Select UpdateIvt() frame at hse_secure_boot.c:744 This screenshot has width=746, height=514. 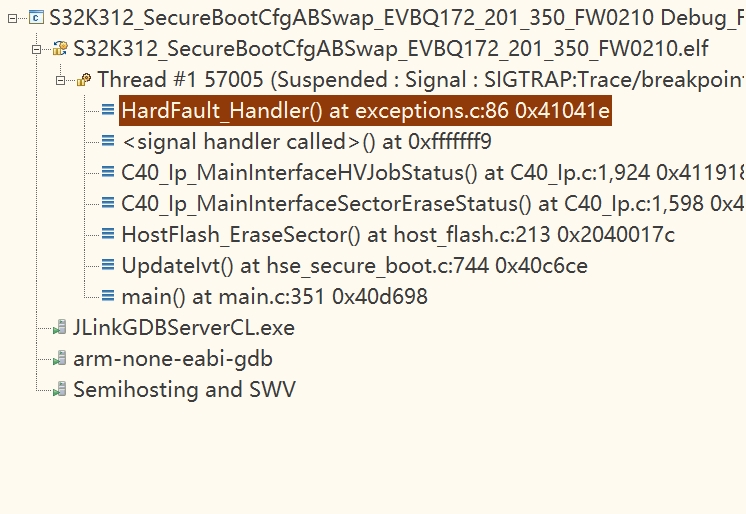[x=354, y=265]
